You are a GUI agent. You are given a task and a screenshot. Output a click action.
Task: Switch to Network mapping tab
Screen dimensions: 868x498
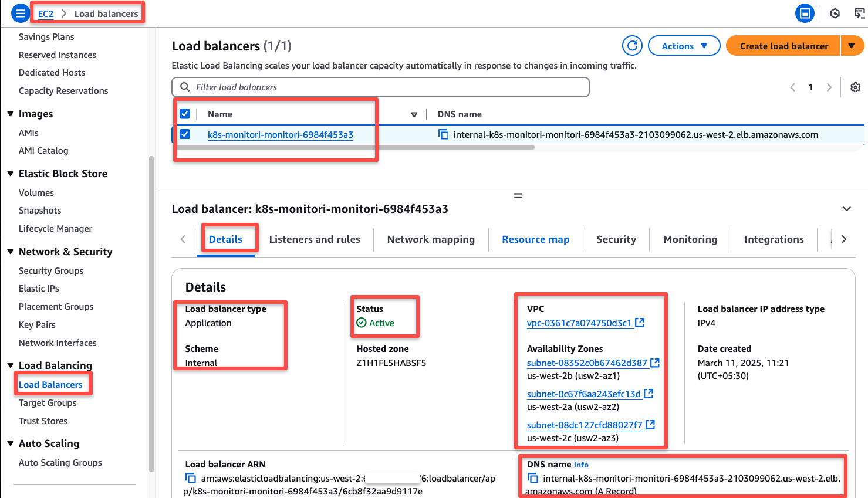pyautogui.click(x=431, y=239)
